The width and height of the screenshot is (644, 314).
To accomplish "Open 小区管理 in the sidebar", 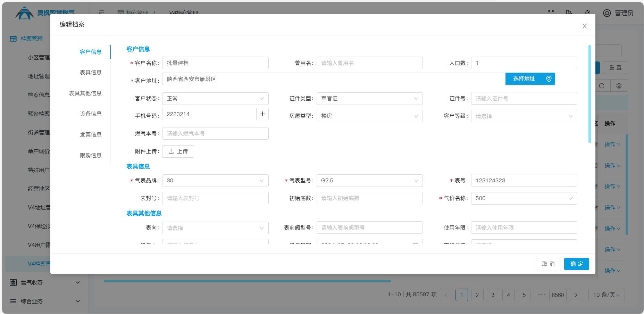I will [x=39, y=57].
